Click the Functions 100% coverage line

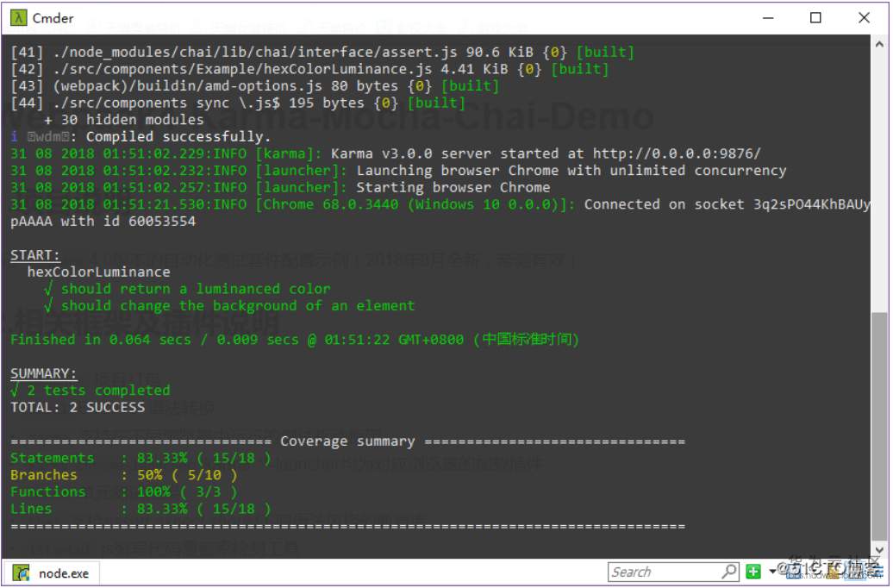click(x=123, y=491)
